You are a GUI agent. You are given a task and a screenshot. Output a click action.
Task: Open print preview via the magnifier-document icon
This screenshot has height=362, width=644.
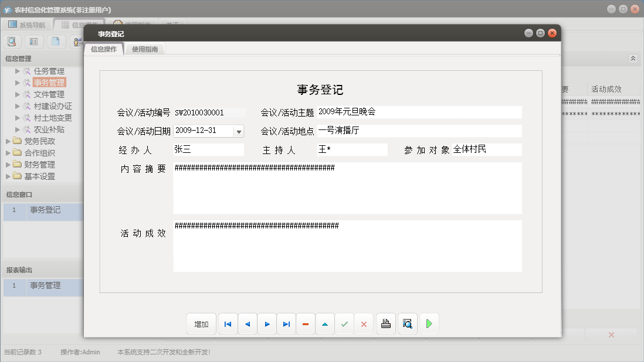[407, 323]
